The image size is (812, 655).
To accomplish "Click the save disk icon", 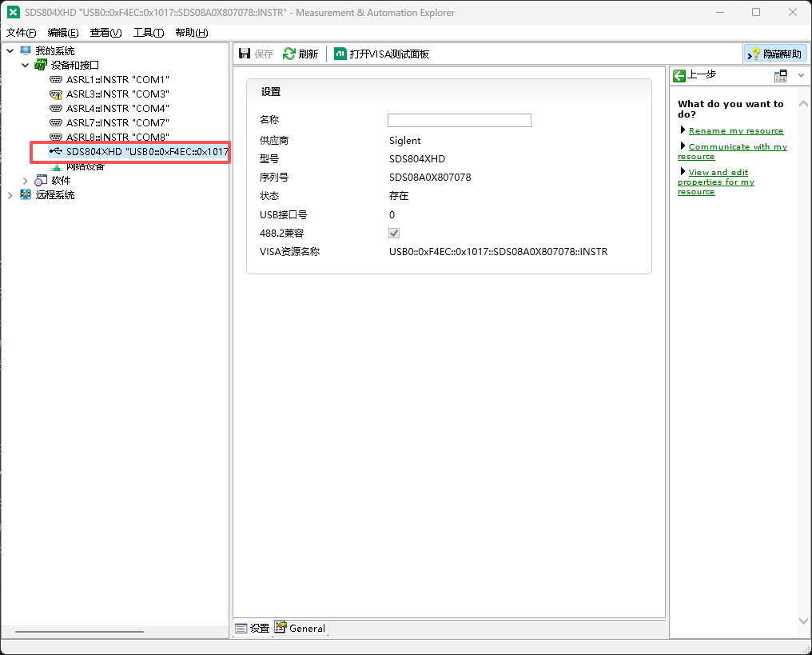I will pyautogui.click(x=245, y=54).
